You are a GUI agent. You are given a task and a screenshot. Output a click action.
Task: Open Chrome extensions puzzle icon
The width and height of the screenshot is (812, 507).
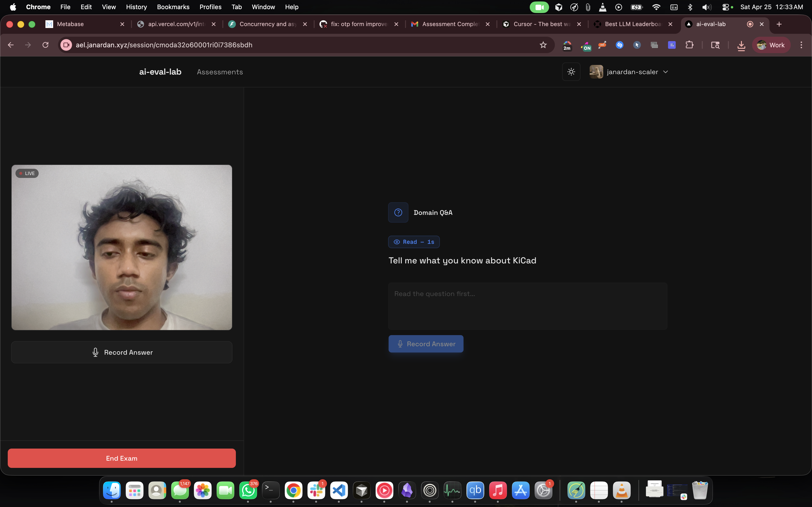click(x=689, y=45)
